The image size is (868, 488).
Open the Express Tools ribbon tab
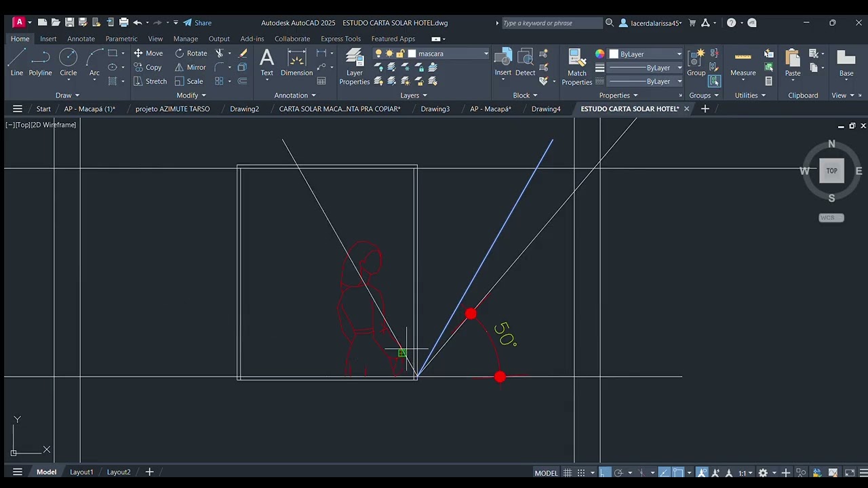(340, 39)
